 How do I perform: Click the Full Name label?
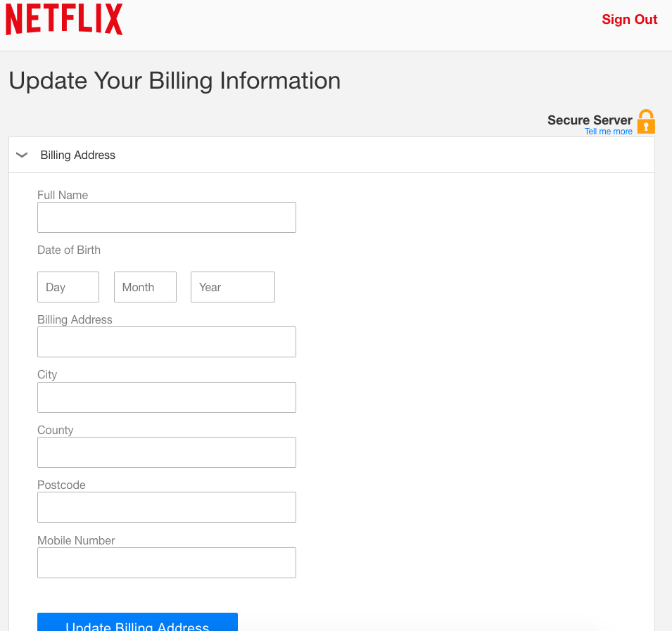(x=63, y=195)
